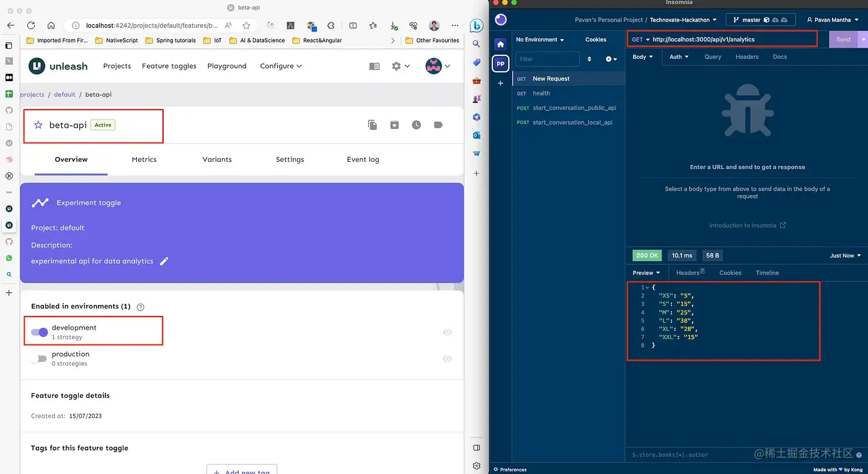The width and height of the screenshot is (868, 474).
Task: Click the Insomnia logo icon
Action: pyautogui.click(x=500, y=19)
